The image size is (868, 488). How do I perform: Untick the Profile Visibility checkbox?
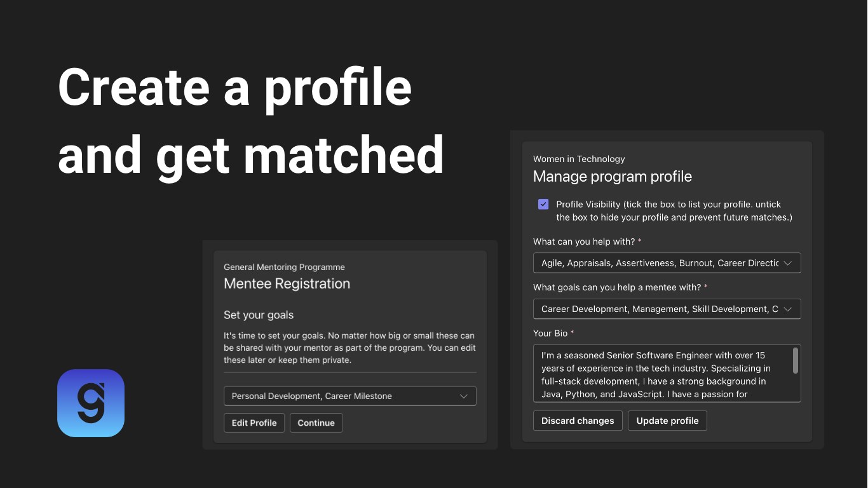pyautogui.click(x=543, y=205)
